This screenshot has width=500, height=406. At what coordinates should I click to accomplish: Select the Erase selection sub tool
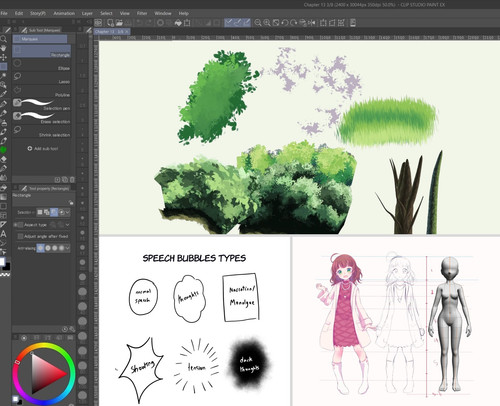click(x=42, y=117)
